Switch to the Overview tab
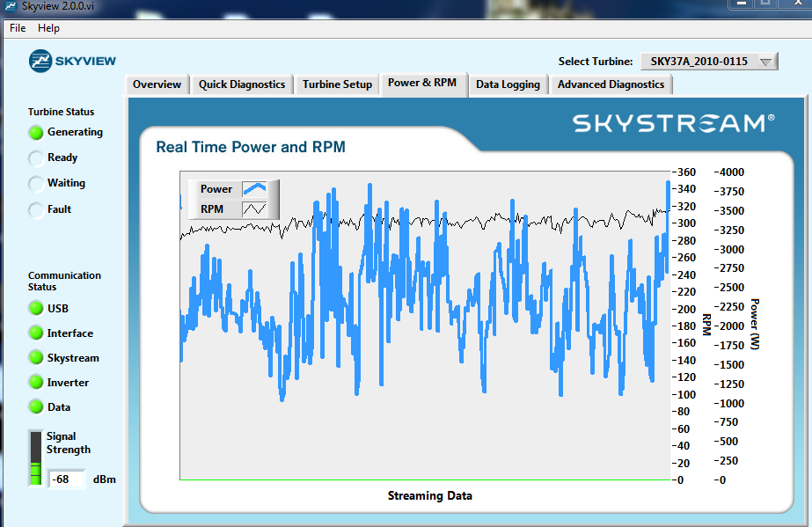The height and width of the screenshot is (527, 812). 157,84
